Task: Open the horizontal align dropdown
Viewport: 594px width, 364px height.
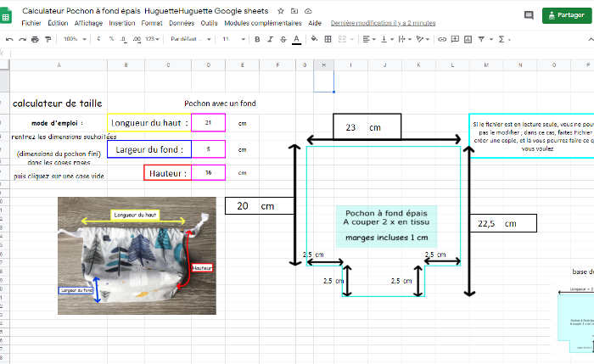Action: 368,39
